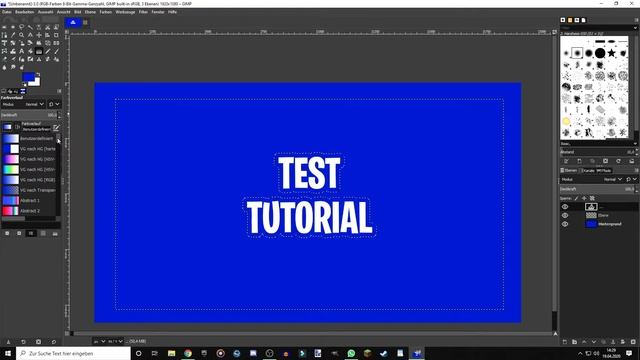
Task: Click Windows taskbar search box
Action: click(x=73, y=353)
